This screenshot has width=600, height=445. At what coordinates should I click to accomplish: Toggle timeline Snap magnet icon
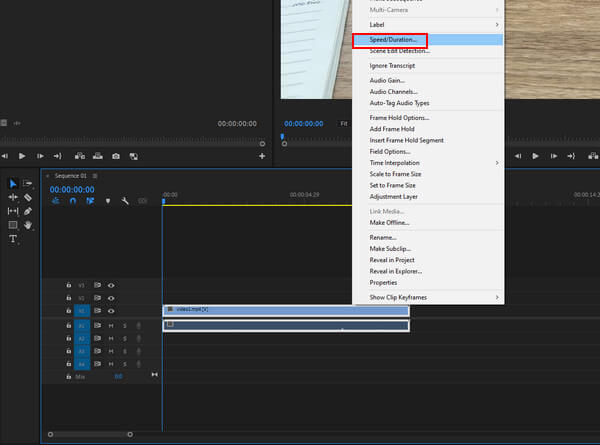[73, 201]
